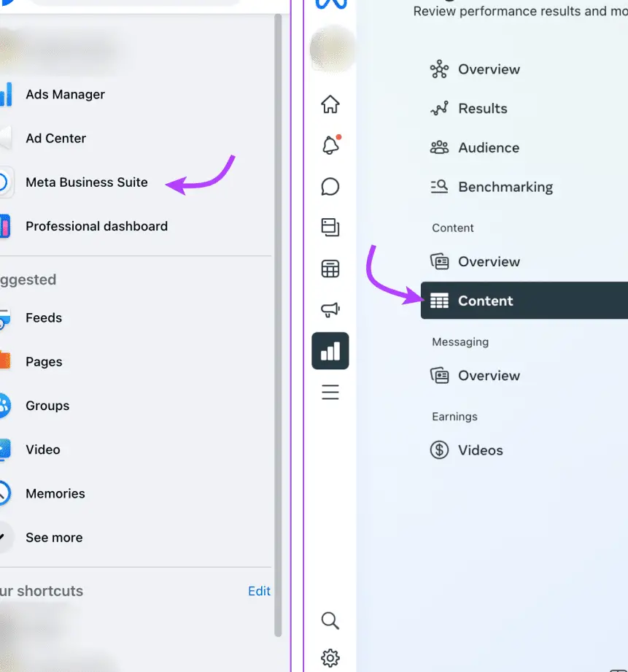This screenshot has width=628, height=672.
Task: Click the Feeds icon
Action: 5,318
